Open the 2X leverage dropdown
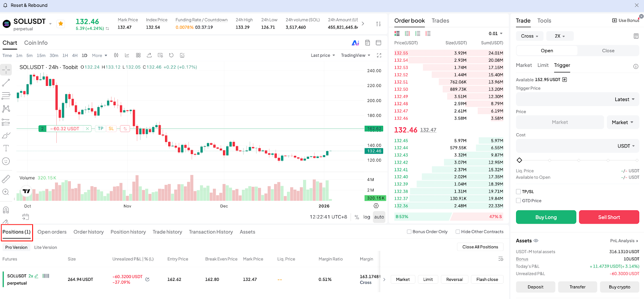 [x=560, y=36]
